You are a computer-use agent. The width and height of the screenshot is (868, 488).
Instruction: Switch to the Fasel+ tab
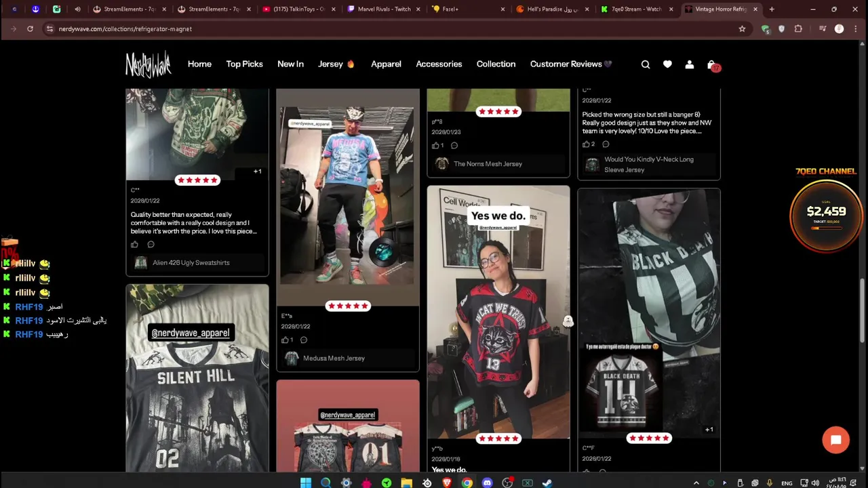pyautogui.click(x=468, y=9)
